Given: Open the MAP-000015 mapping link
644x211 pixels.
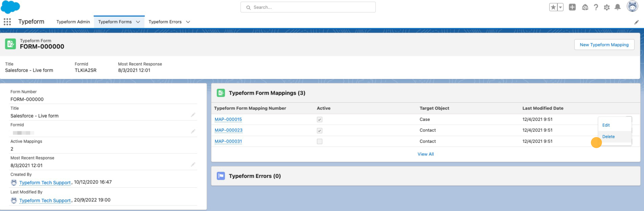Looking at the screenshot, I should click(228, 119).
